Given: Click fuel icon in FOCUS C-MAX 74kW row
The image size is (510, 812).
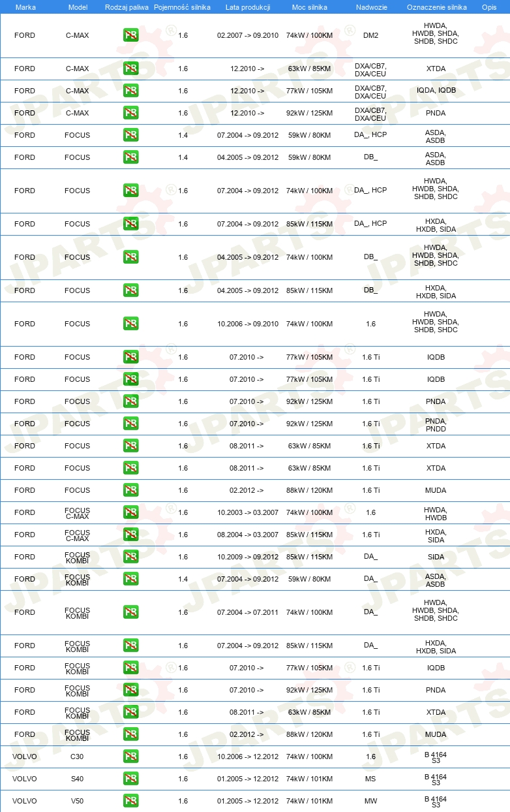Looking at the screenshot, I should point(130,512).
